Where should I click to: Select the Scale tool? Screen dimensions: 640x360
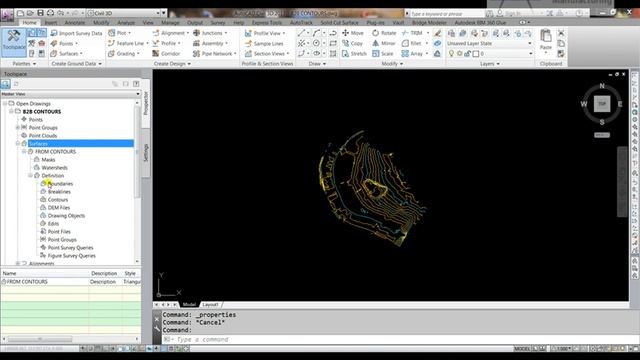383,53
